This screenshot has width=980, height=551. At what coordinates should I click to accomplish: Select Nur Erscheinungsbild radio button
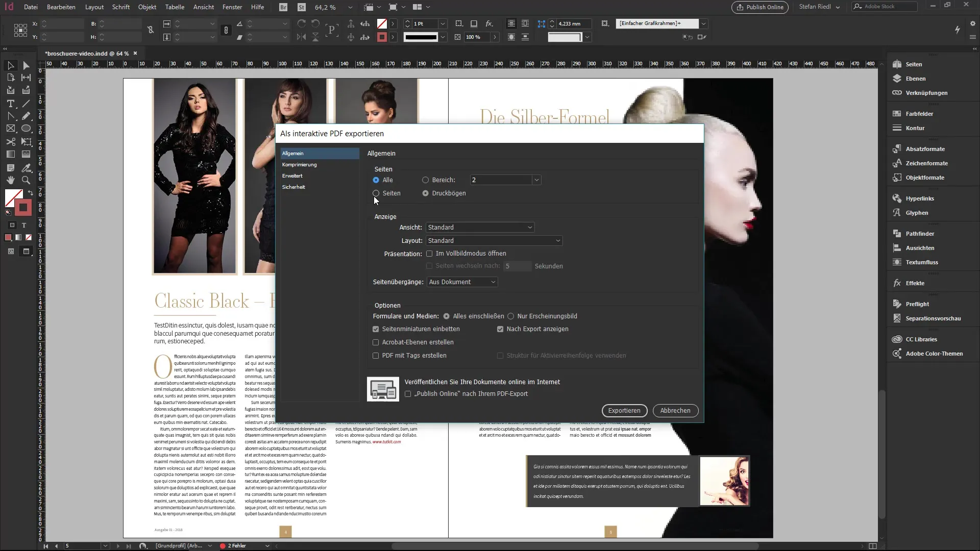point(510,316)
